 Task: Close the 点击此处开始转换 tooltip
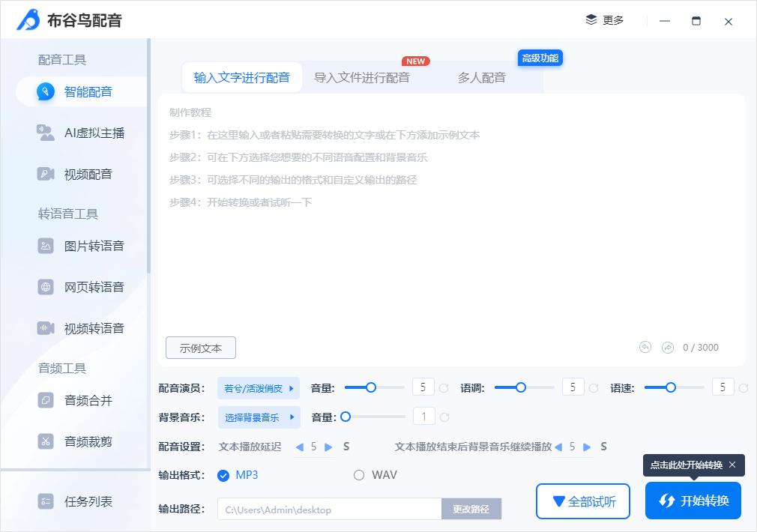[732, 465]
